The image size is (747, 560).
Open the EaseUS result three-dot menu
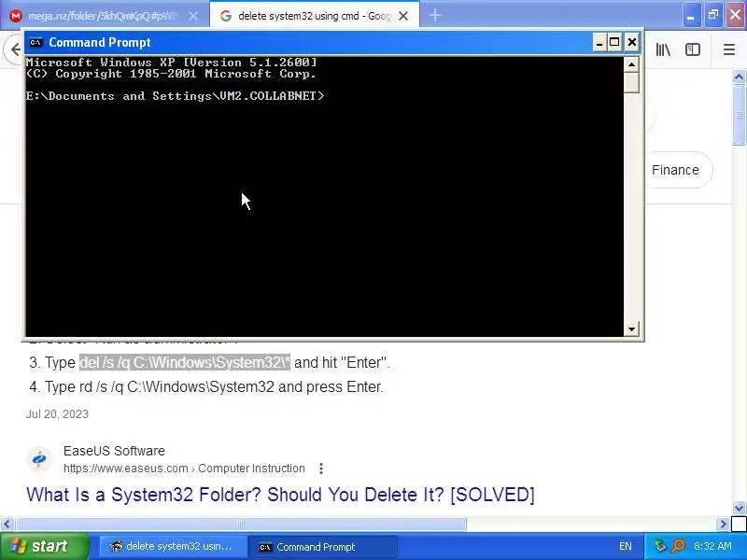[321, 469]
